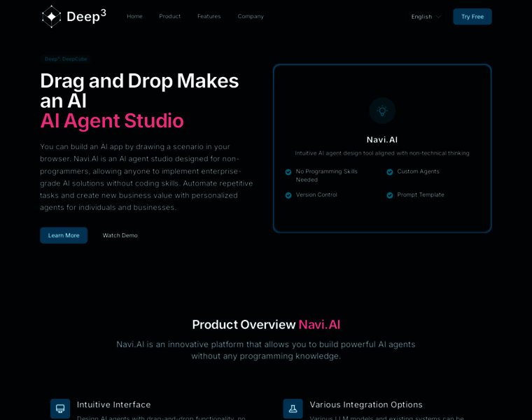
Task: Click the checkmark icon next to No Programming Skills Needed
Action: click(288, 172)
